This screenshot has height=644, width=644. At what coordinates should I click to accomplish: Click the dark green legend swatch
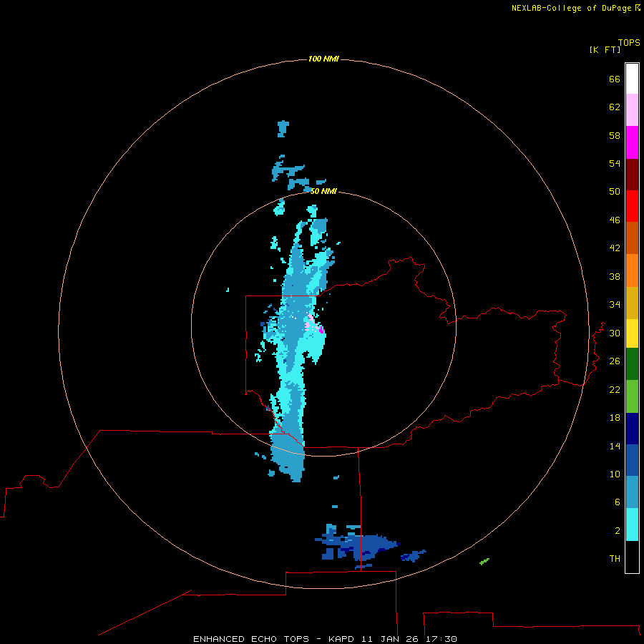[x=632, y=364]
